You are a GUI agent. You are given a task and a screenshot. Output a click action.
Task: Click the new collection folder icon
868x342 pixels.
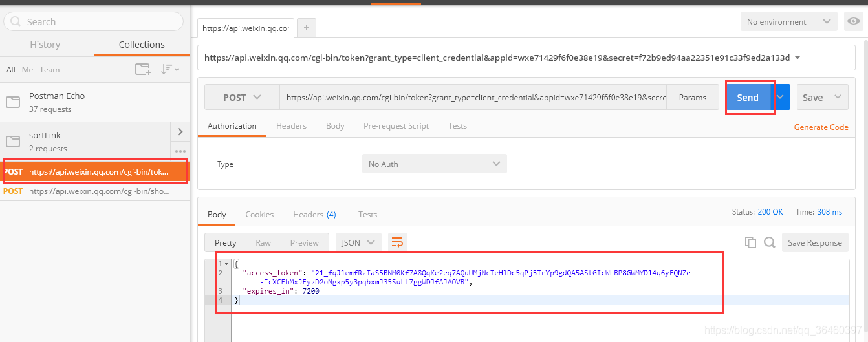pyautogui.click(x=143, y=69)
